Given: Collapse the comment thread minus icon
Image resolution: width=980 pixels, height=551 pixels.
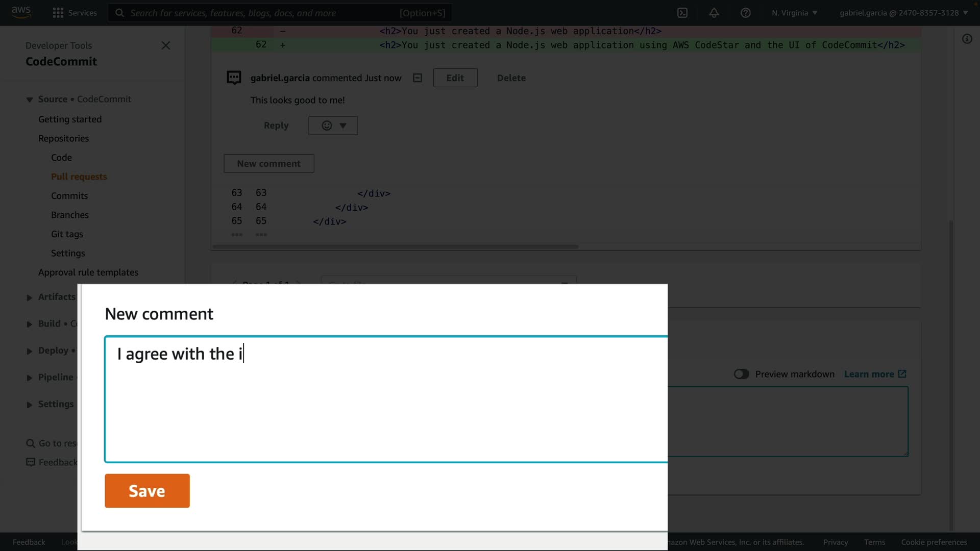Looking at the screenshot, I should coord(418,78).
